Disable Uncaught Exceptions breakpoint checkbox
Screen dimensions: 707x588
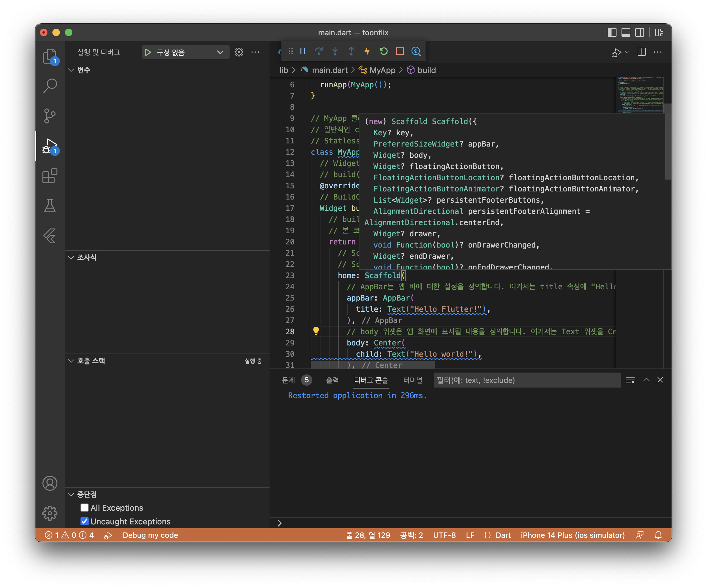pos(85,521)
